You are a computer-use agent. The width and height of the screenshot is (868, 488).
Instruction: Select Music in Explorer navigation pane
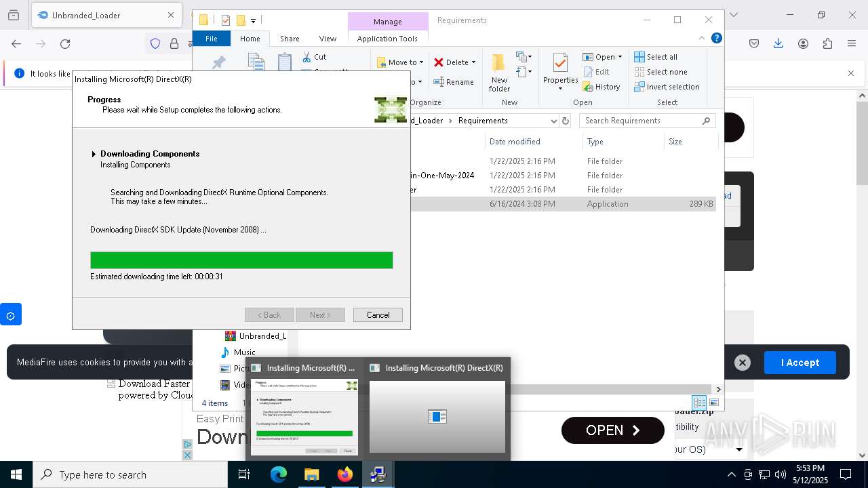244,352
